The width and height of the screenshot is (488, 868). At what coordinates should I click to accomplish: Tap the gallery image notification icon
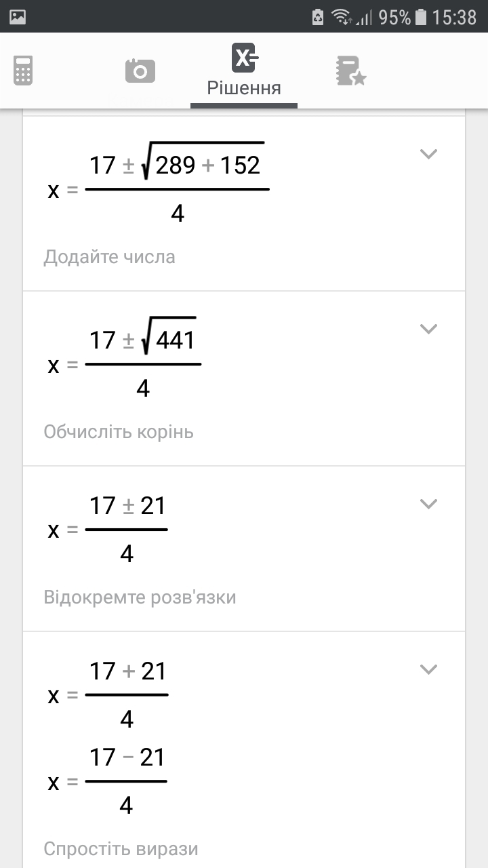click(18, 17)
